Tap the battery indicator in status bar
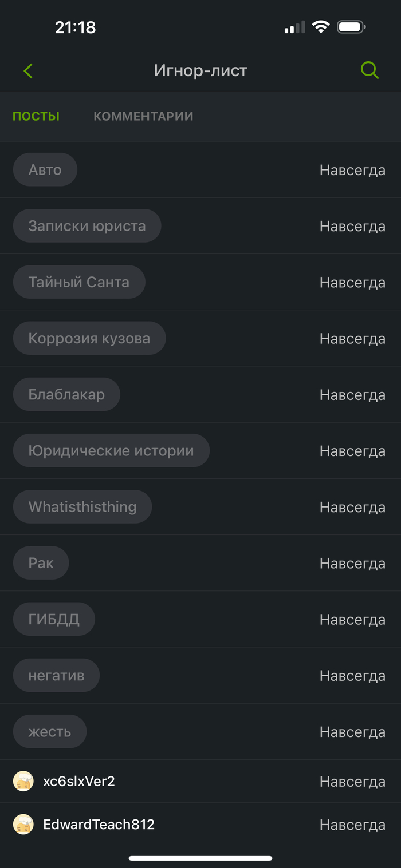The width and height of the screenshot is (401, 868). click(351, 27)
